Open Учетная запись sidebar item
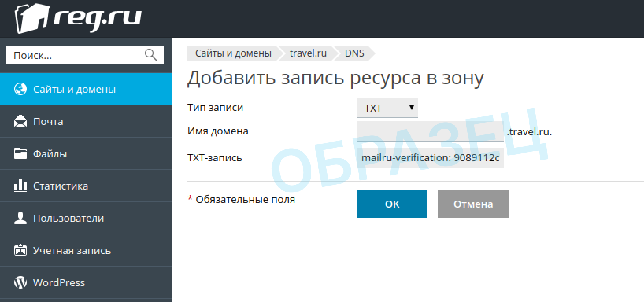Image resolution: width=644 pixels, height=302 pixels. click(x=86, y=250)
